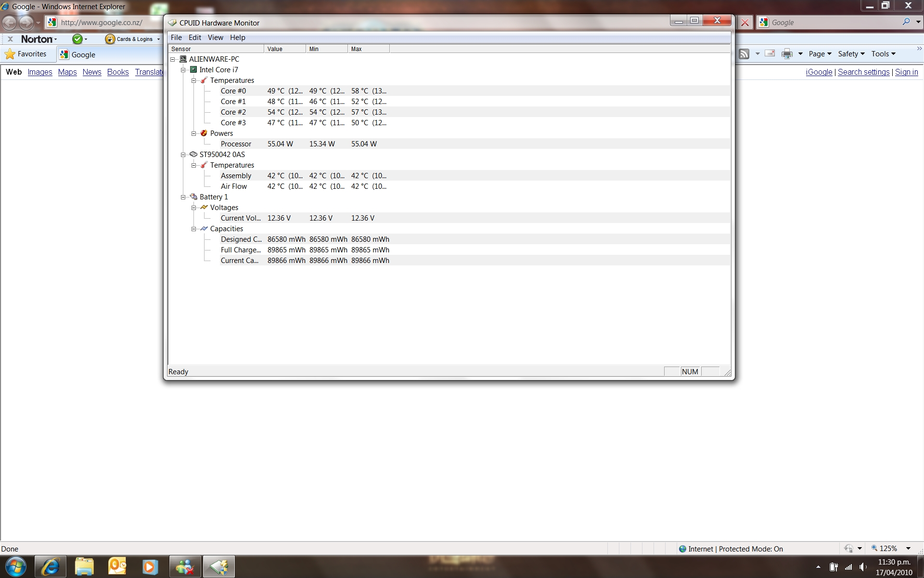Click the Windows Start orb
This screenshot has height=578, width=924.
tap(16, 566)
